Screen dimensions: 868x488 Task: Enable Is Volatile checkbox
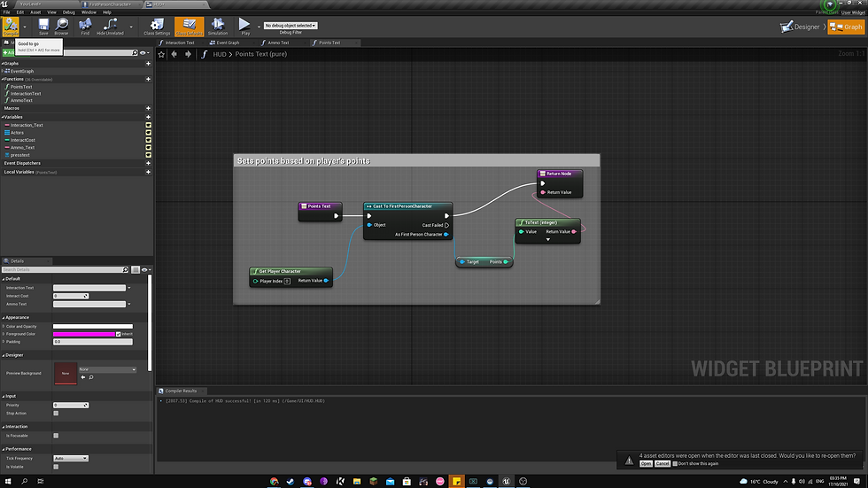coord(56,467)
